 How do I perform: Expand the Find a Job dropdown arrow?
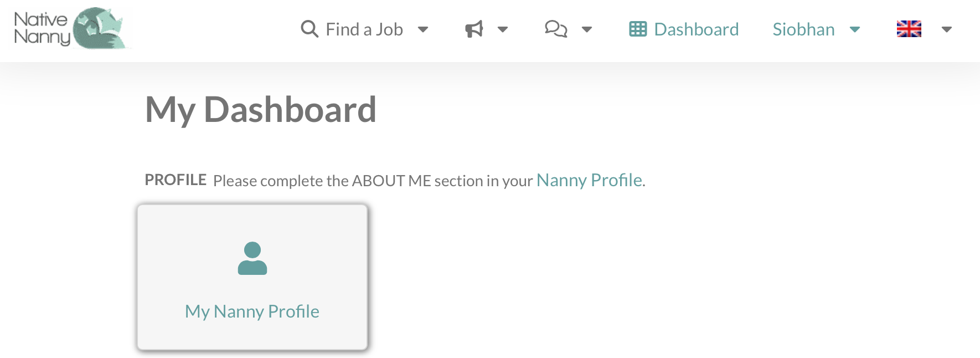click(423, 29)
